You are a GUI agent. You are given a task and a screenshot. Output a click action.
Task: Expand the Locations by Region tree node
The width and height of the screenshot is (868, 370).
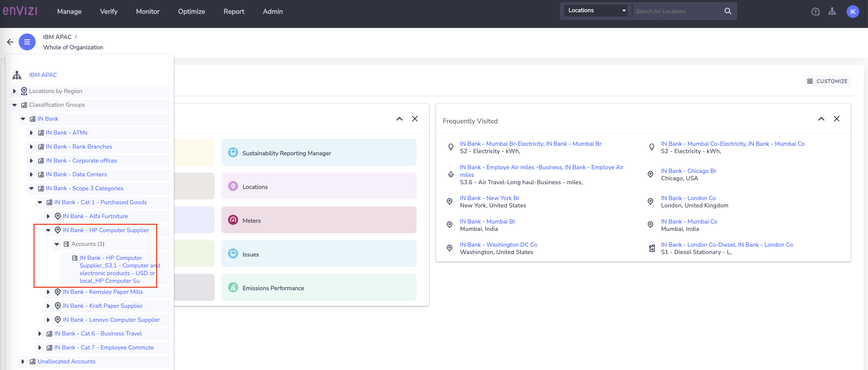point(14,91)
